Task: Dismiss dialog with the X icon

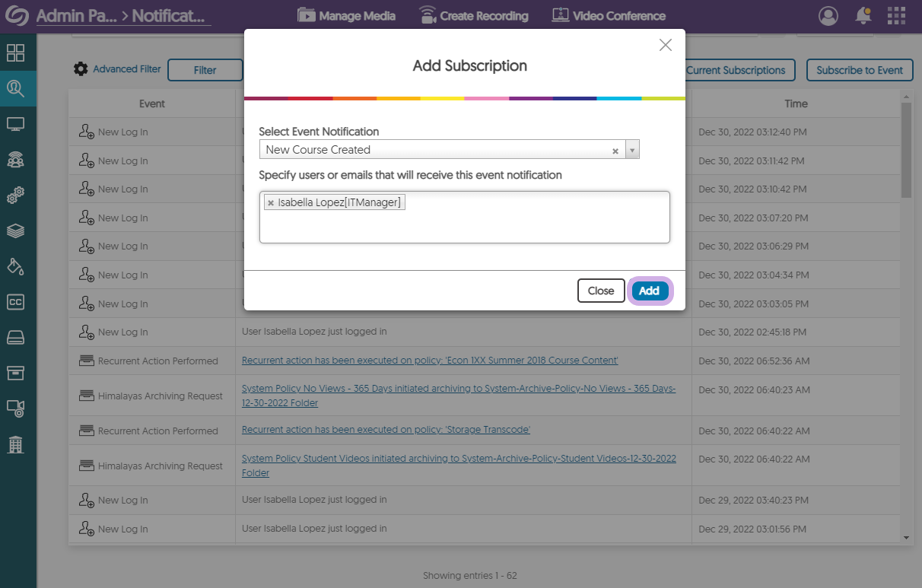Action: 666,46
